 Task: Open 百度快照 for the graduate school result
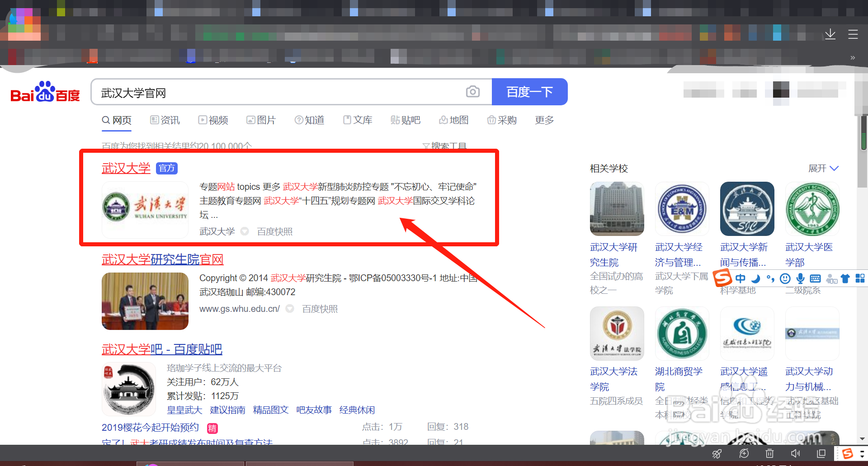coord(320,309)
